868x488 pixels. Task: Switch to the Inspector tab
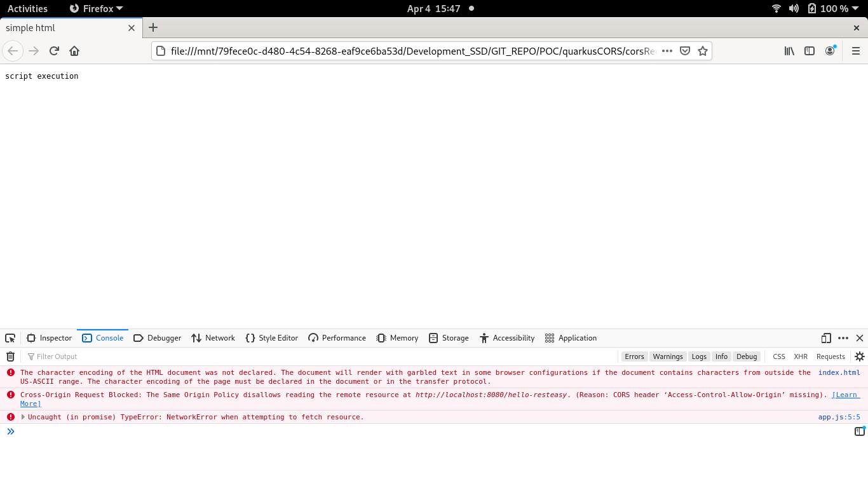point(50,338)
